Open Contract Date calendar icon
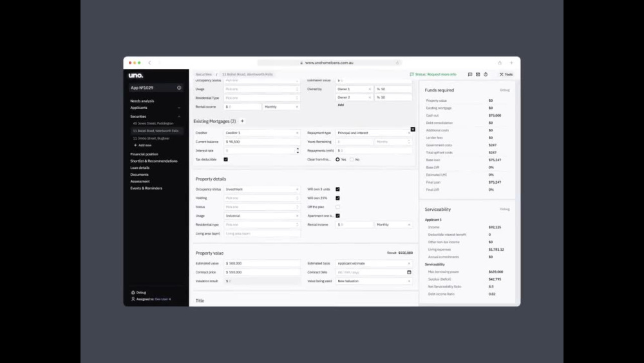The height and width of the screenshot is (363, 644). pos(409,272)
